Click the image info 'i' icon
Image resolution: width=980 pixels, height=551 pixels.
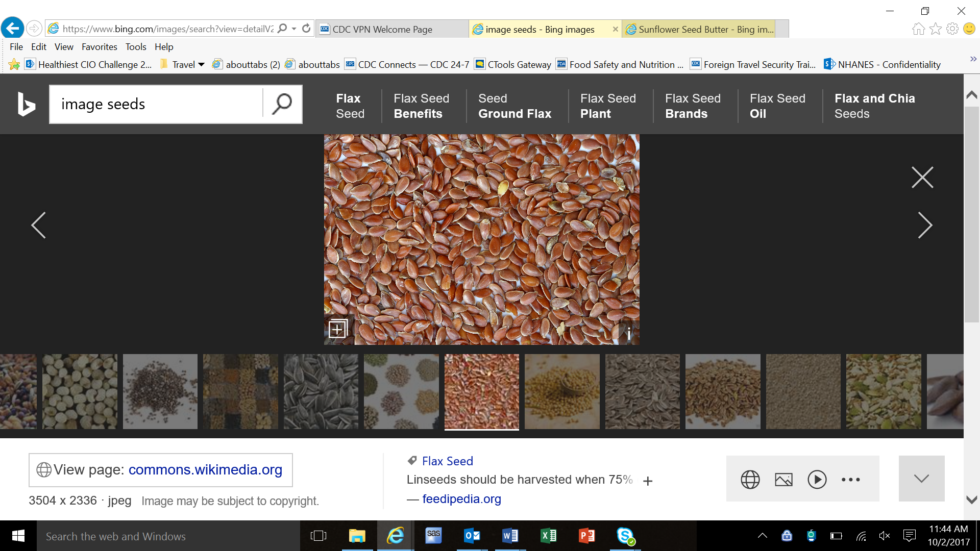629,334
